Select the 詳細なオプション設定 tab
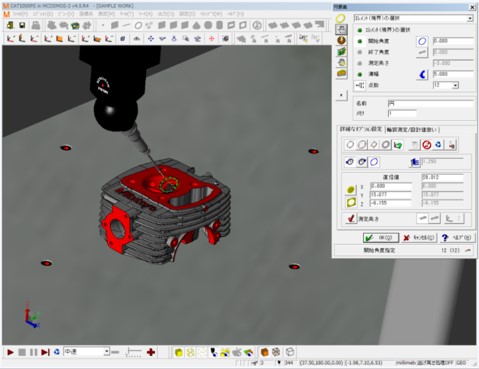Viewport: 479px width, 369px height. tap(360, 129)
